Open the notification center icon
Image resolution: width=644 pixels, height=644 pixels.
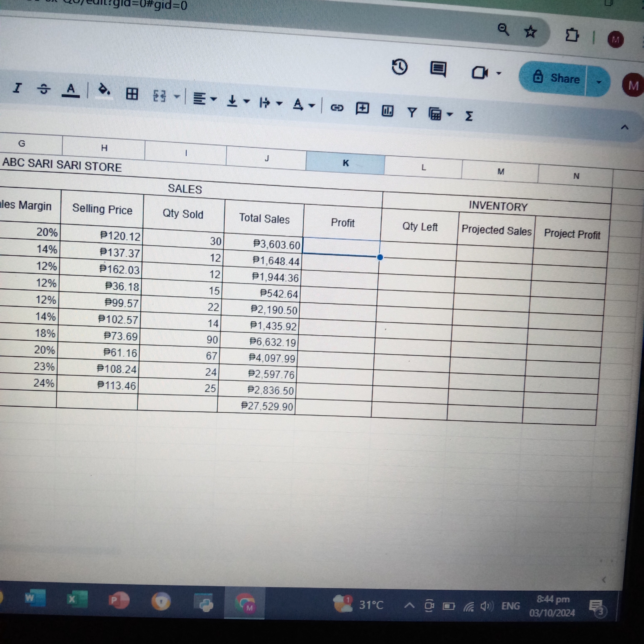[598, 609]
